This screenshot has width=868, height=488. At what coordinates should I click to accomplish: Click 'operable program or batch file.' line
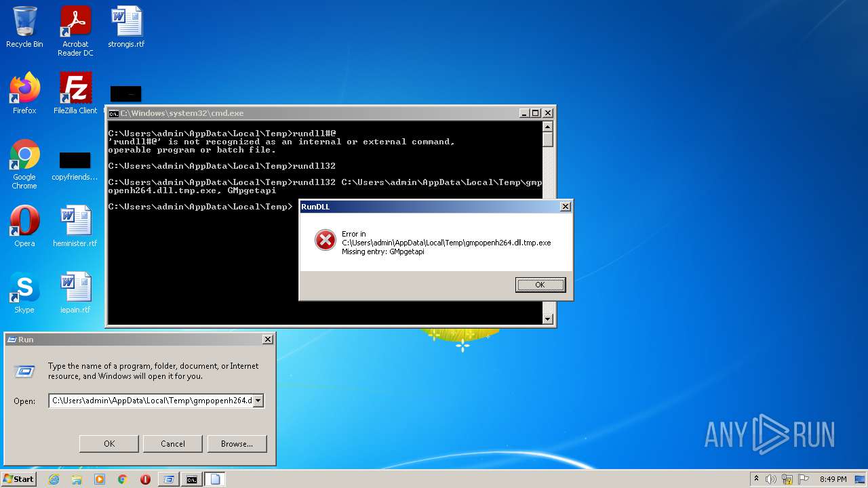(192, 150)
